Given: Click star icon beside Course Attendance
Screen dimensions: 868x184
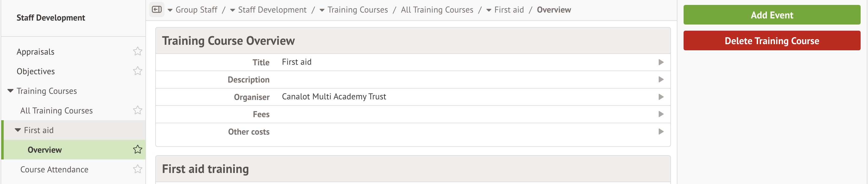Looking at the screenshot, I should (x=137, y=169).
